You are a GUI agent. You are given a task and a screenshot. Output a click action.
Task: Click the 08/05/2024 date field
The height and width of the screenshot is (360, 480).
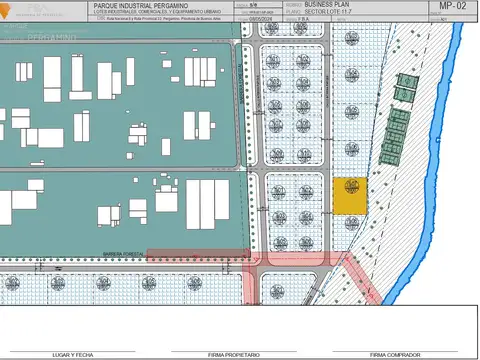(261, 19)
